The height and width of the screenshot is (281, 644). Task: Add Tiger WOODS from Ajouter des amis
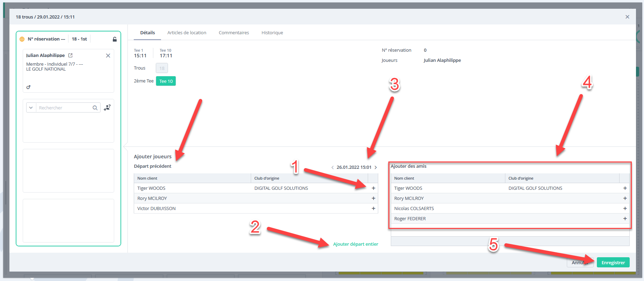(625, 188)
